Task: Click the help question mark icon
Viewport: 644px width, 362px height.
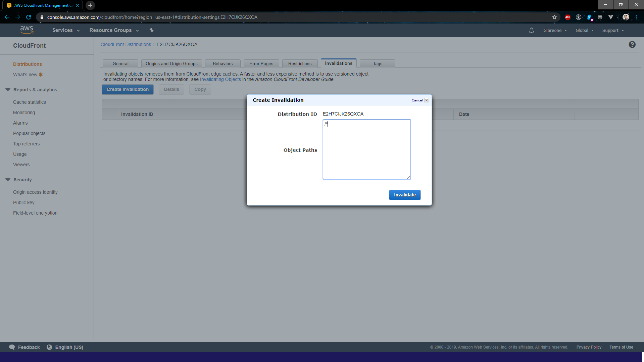Action: pyautogui.click(x=632, y=45)
